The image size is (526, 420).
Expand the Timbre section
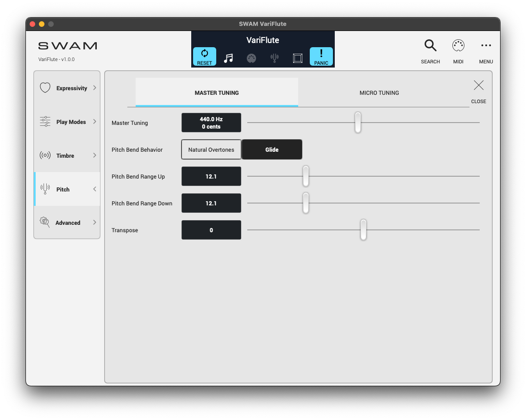(x=67, y=155)
